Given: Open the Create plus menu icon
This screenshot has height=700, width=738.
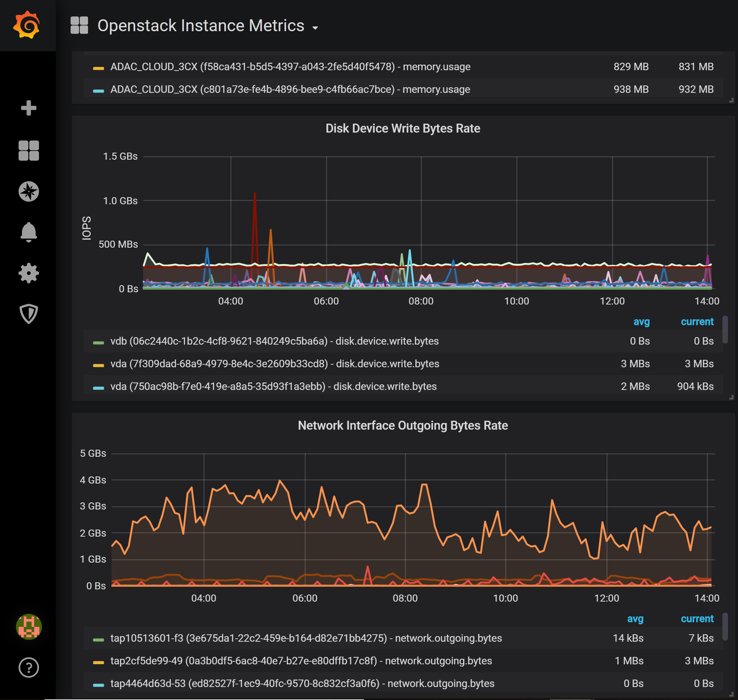Looking at the screenshot, I should pyautogui.click(x=29, y=108).
